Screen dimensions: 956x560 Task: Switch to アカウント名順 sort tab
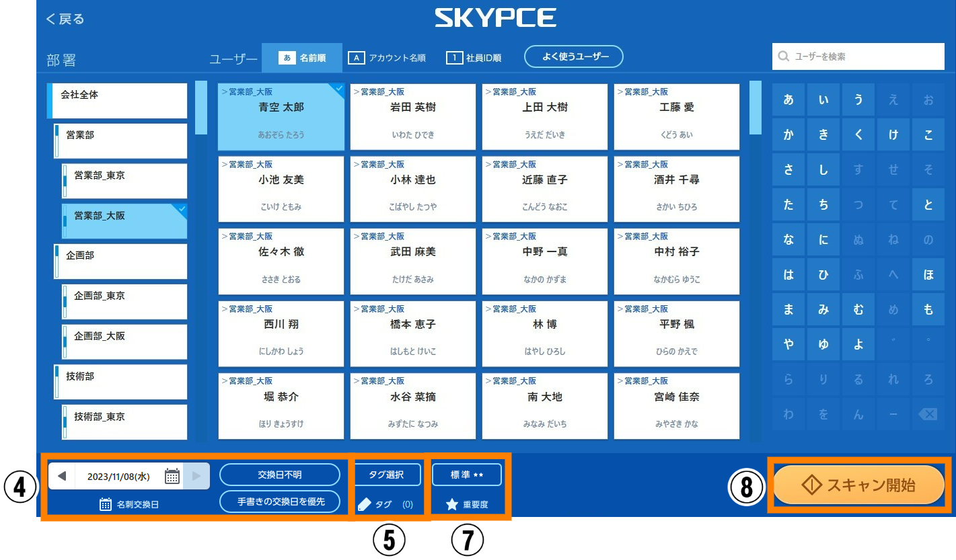click(x=388, y=58)
